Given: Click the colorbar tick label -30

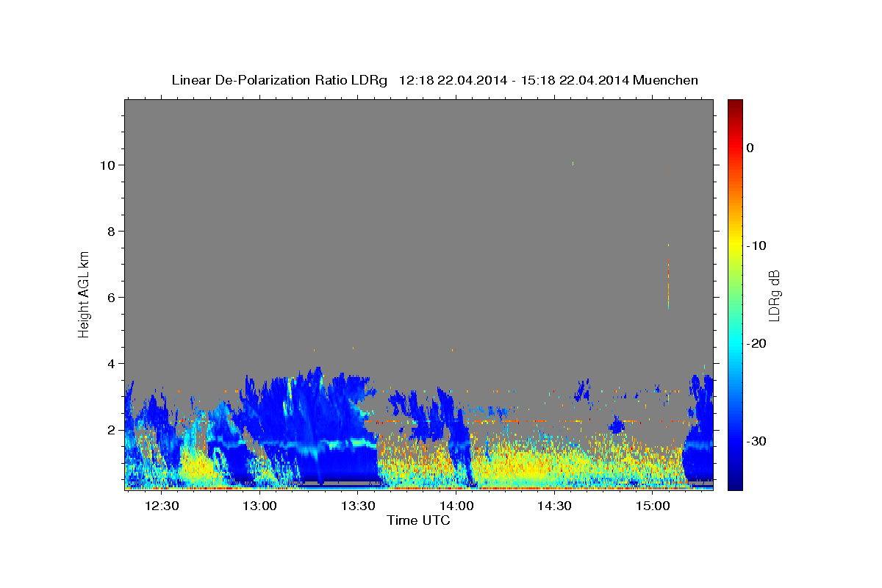Looking at the screenshot, I should point(757,441).
